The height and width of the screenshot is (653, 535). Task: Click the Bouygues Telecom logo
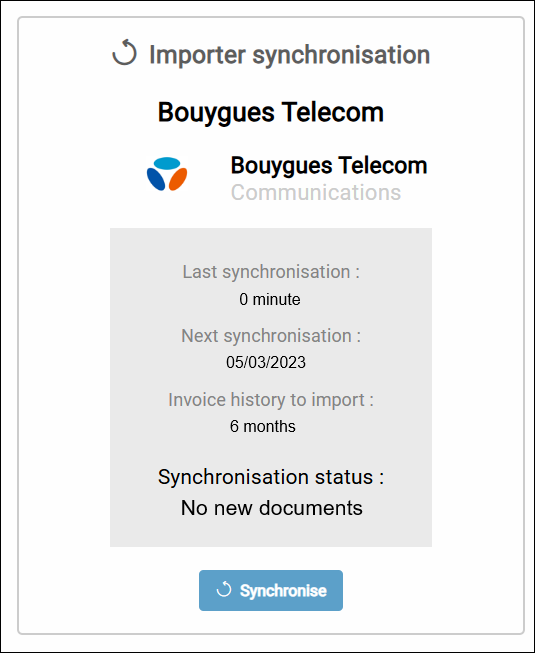(x=167, y=174)
